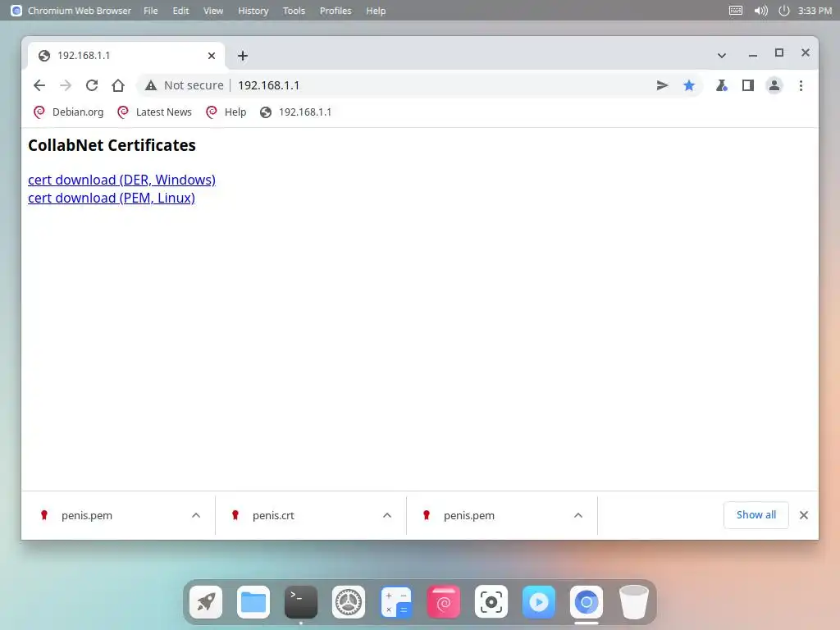Open the File menu
The height and width of the screenshot is (630, 840).
[151, 11]
